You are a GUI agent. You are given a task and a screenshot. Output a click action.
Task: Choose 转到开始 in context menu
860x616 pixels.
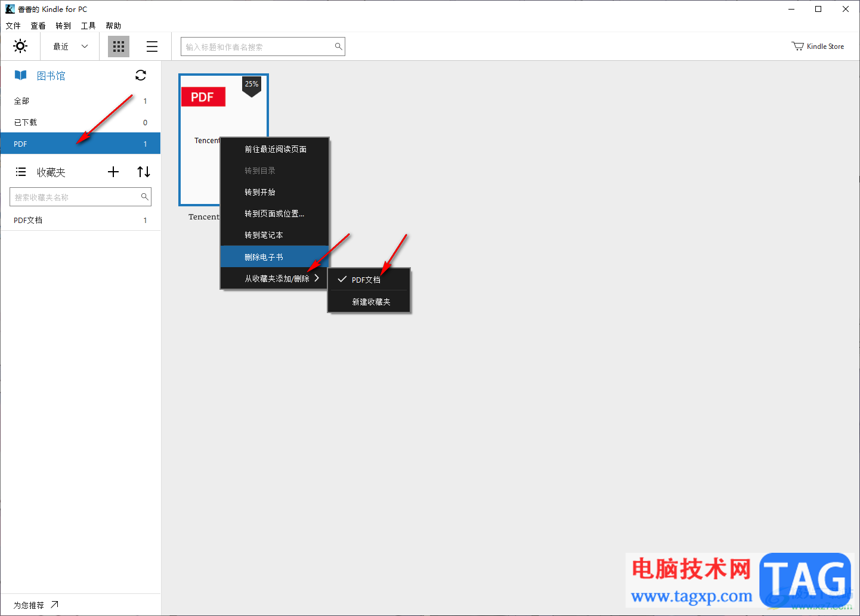click(x=275, y=192)
